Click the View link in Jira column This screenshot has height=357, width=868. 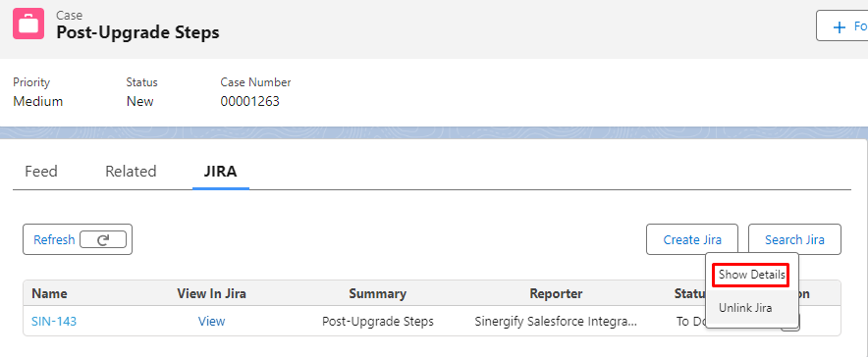(x=211, y=321)
